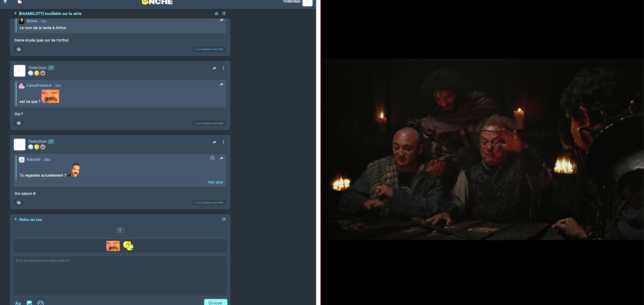Refresh the topic using top reload icon
Image resolution: width=644 pixels, height=305 pixels.
[x=224, y=14]
